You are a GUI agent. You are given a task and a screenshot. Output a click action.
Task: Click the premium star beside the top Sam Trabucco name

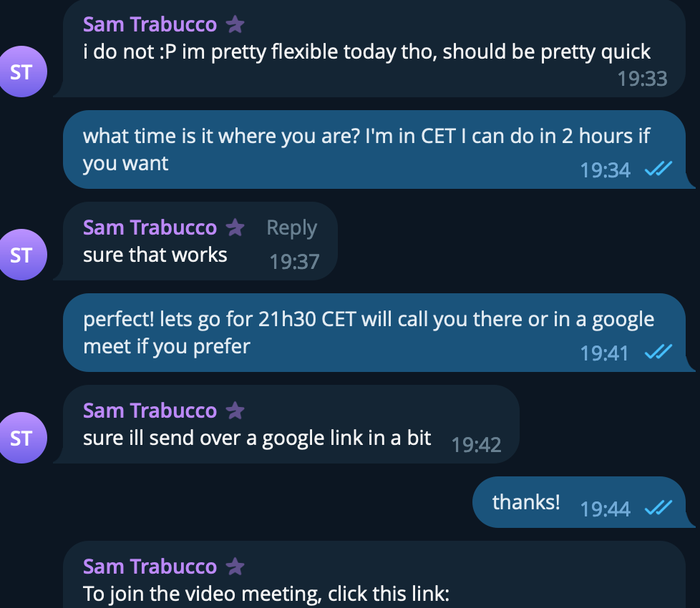click(x=235, y=25)
